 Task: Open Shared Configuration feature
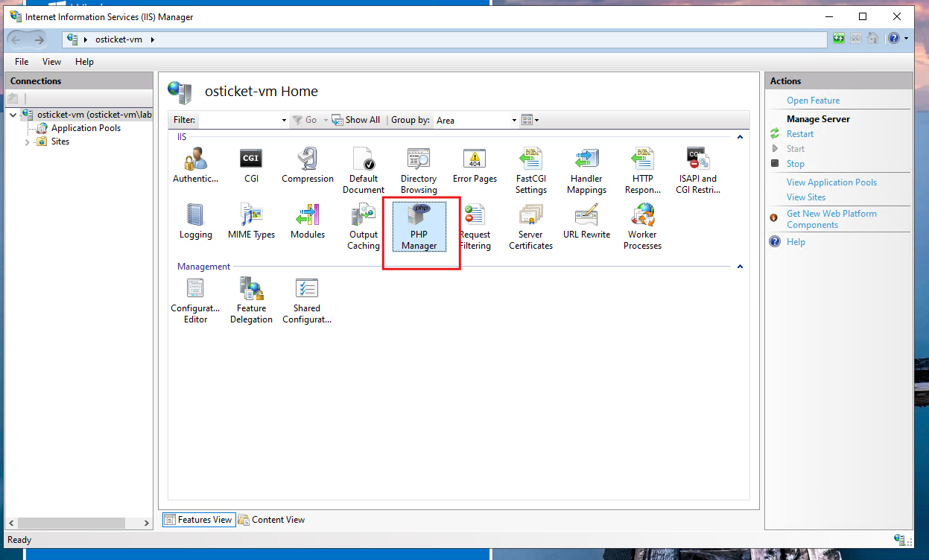307,300
